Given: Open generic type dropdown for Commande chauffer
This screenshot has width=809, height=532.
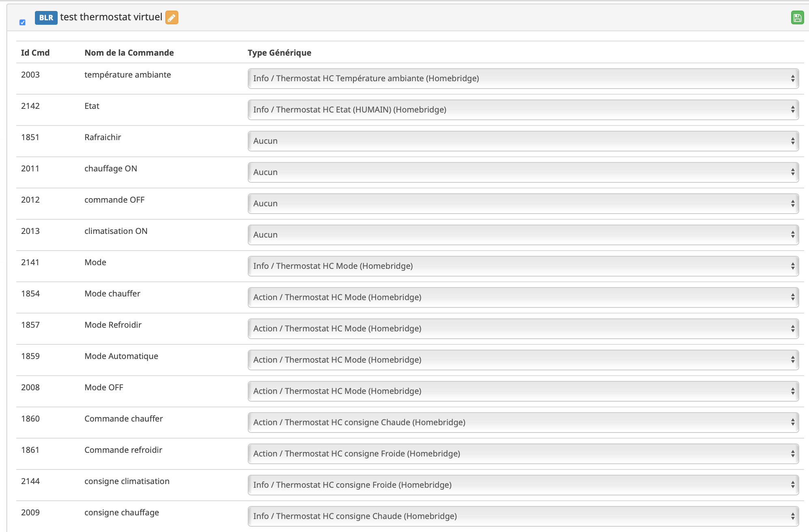Looking at the screenshot, I should 523,422.
